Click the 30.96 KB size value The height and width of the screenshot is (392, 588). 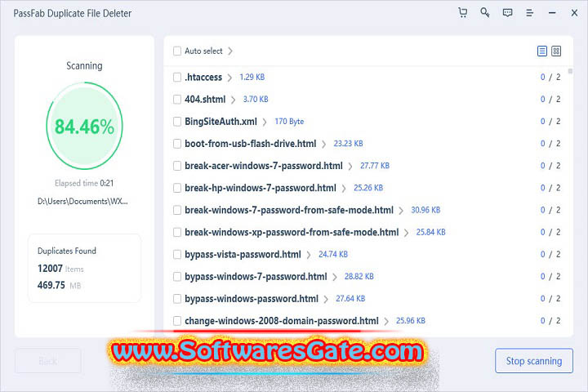coord(425,210)
